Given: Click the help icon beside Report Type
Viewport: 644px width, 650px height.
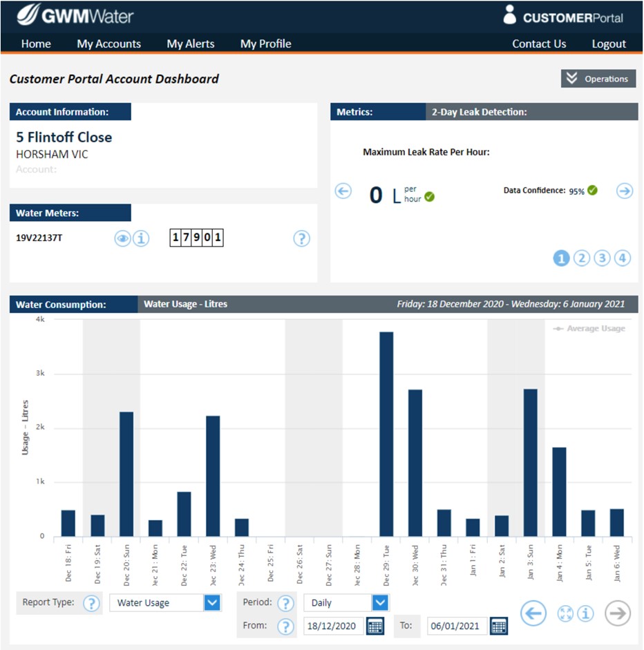Looking at the screenshot, I should pyautogui.click(x=91, y=603).
